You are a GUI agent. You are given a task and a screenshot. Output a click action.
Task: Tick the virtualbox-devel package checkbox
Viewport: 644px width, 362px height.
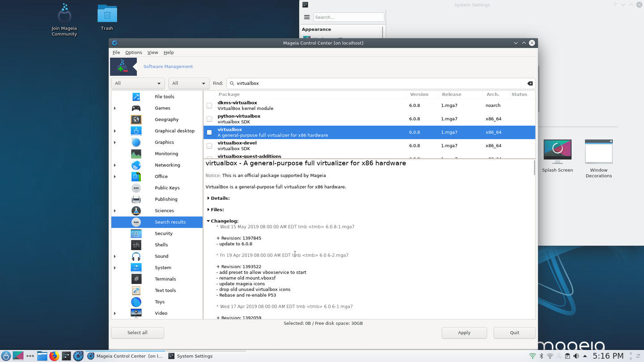(209, 146)
